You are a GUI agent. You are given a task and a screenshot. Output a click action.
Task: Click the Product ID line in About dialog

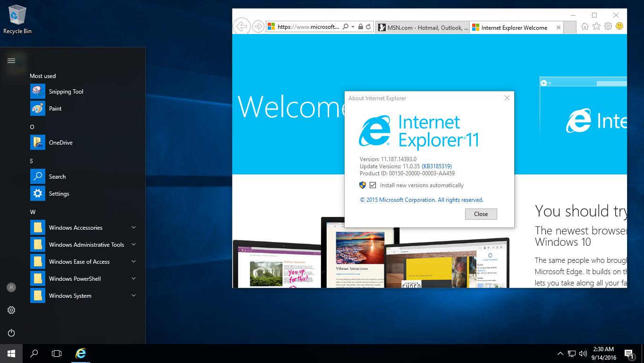407,173
